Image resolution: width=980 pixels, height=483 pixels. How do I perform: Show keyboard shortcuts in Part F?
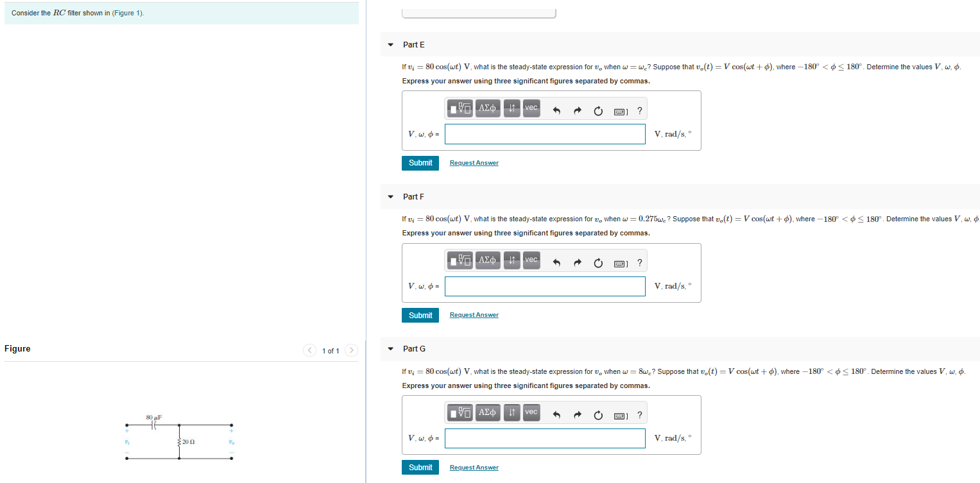(x=620, y=263)
